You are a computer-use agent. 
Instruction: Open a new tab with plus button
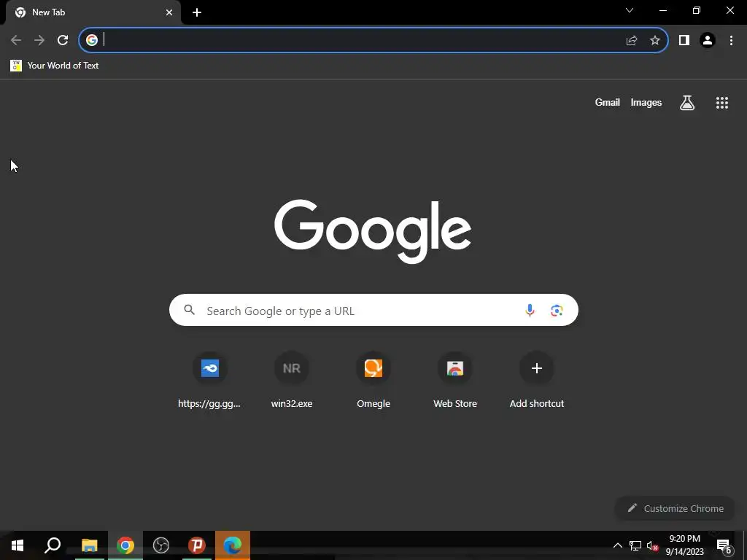pyautogui.click(x=197, y=12)
